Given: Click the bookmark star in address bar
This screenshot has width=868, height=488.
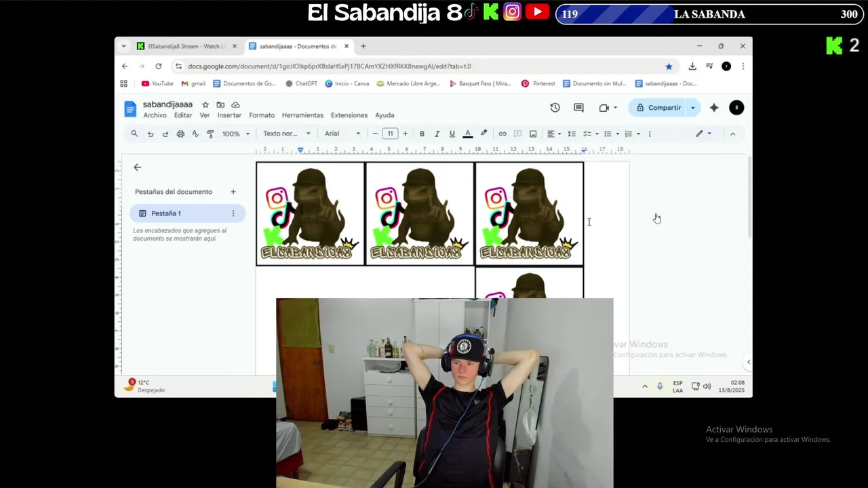Looking at the screenshot, I should (669, 66).
